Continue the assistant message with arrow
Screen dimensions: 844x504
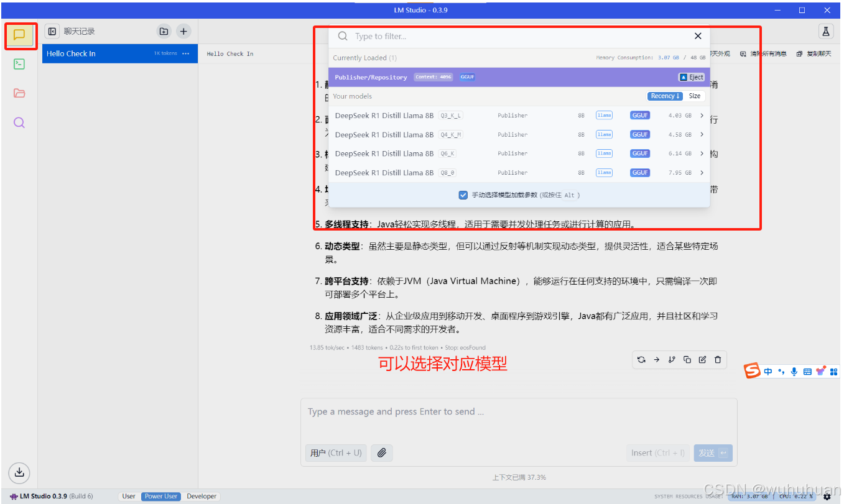[x=656, y=359]
